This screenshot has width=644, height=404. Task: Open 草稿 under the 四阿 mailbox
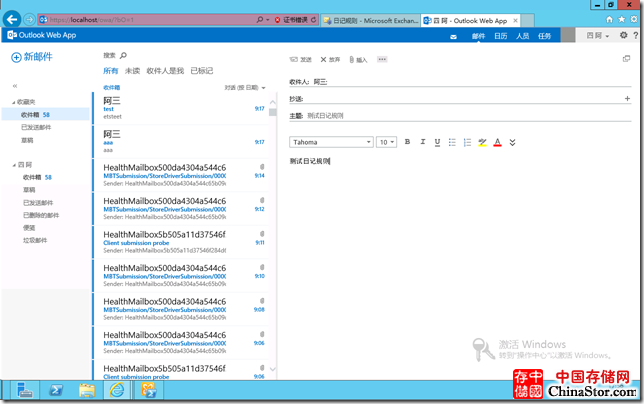tap(29, 190)
